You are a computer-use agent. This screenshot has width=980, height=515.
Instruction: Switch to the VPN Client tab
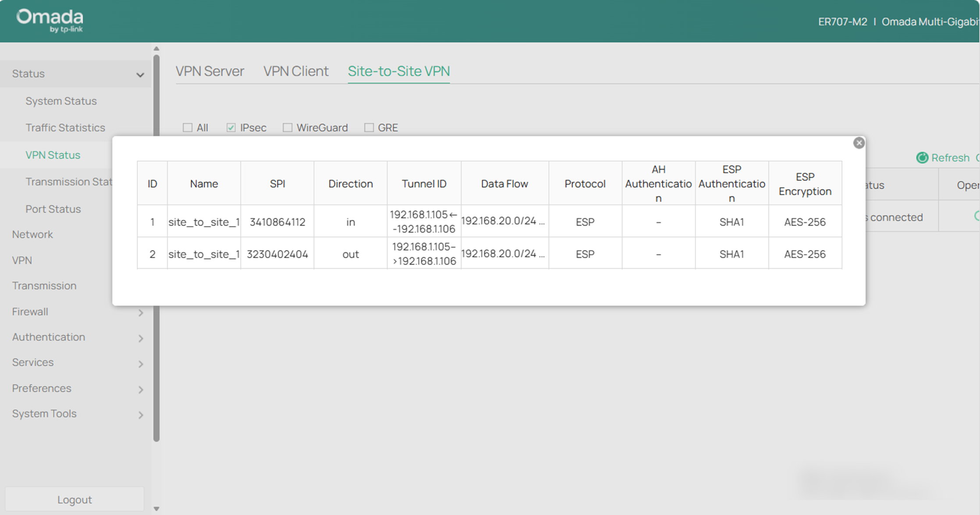[x=296, y=71]
